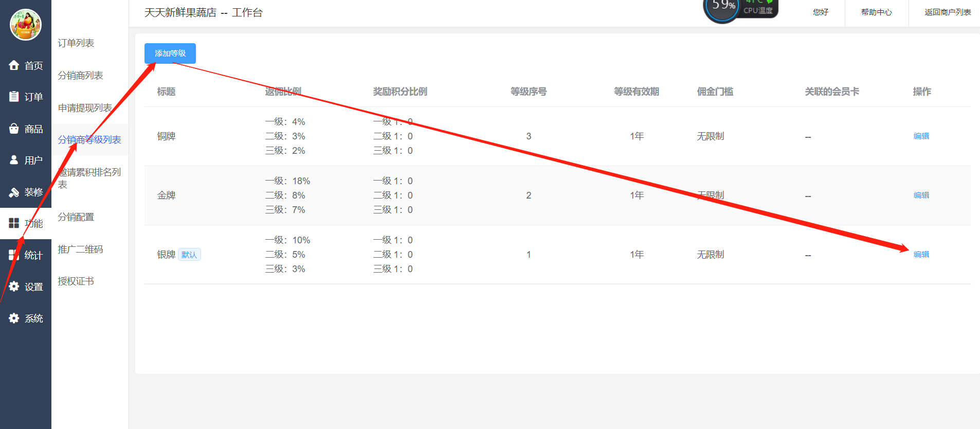The image size is (980, 429).
Task: Click the 佣金门槛 column header
Action: 715,92
